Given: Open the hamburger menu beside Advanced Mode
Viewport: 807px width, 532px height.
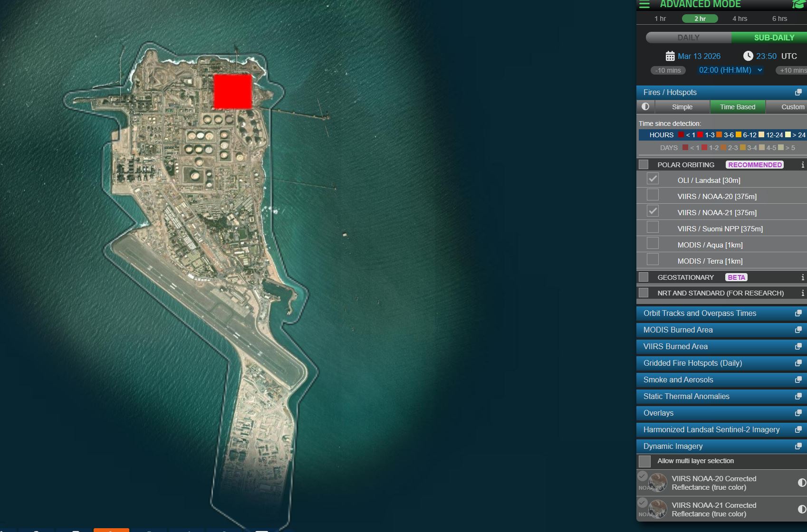Looking at the screenshot, I should (x=644, y=4).
